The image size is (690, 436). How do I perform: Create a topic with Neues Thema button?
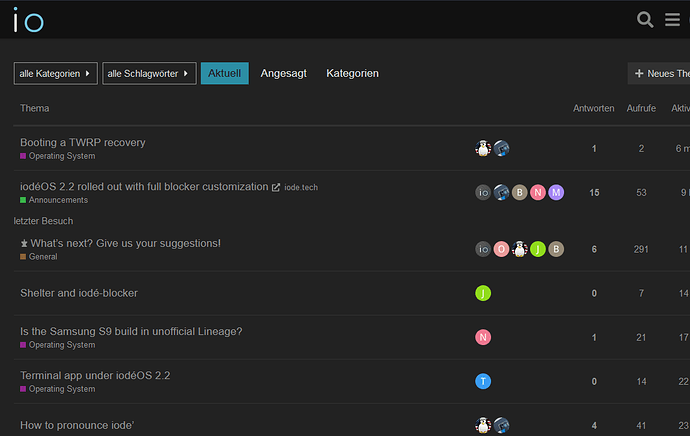659,73
